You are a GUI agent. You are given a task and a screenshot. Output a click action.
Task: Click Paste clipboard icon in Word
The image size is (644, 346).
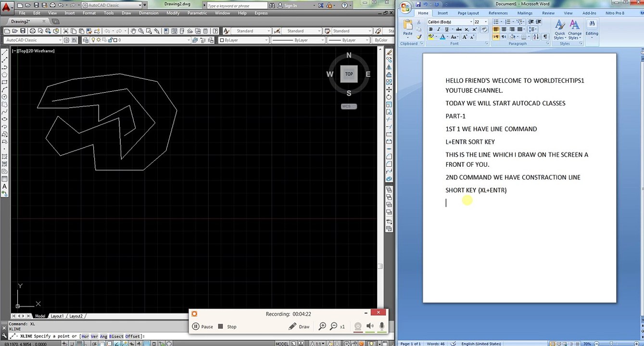click(408, 24)
